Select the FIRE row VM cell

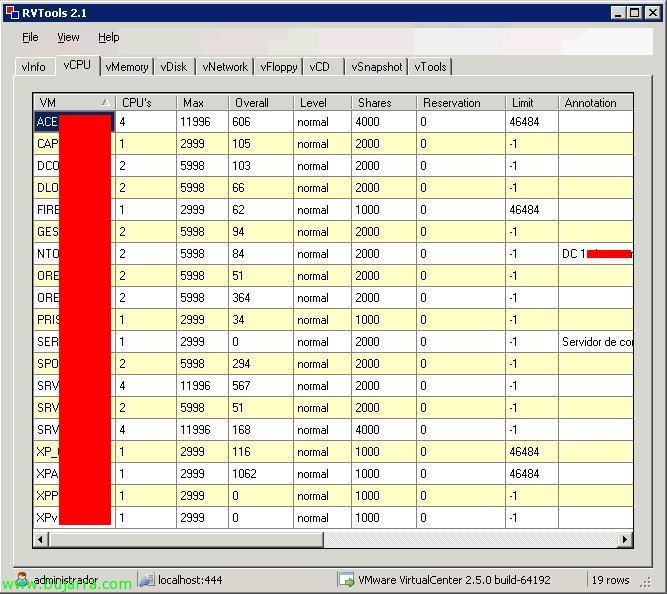point(74,210)
